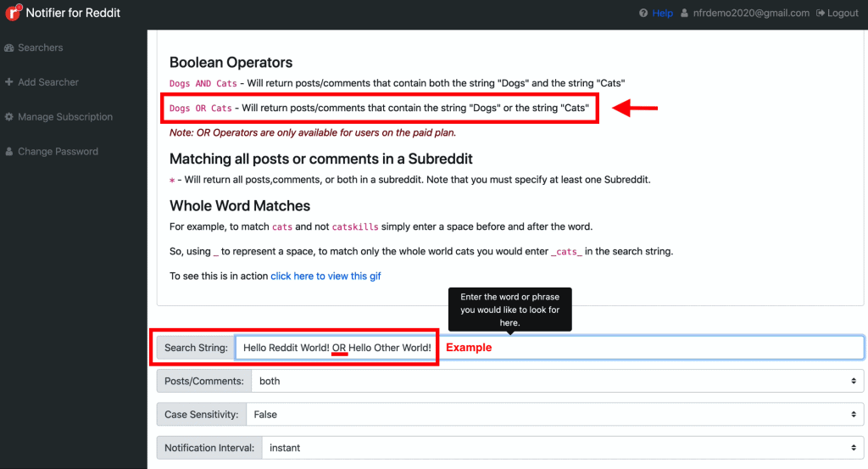Log out using the Logout link
The width and height of the screenshot is (868, 469).
coord(843,13)
